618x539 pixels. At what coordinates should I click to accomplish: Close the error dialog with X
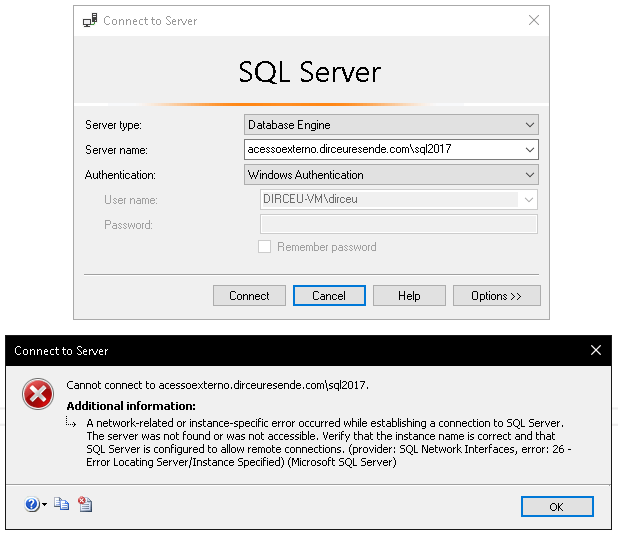596,350
